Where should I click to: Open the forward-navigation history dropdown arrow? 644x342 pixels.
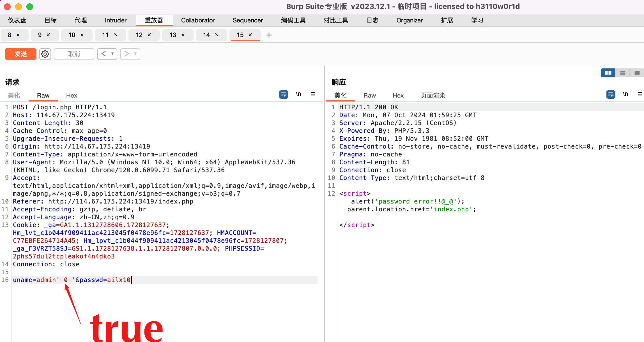click(x=135, y=54)
